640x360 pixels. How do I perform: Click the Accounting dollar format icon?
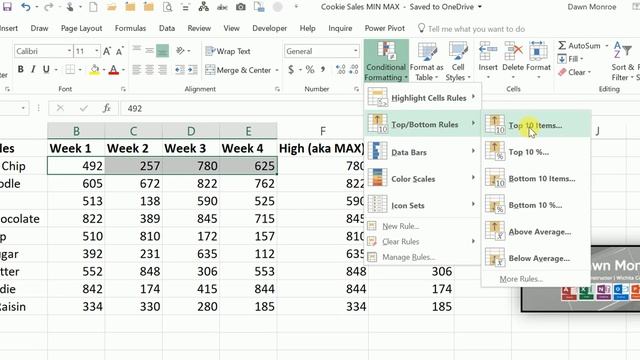(291, 69)
